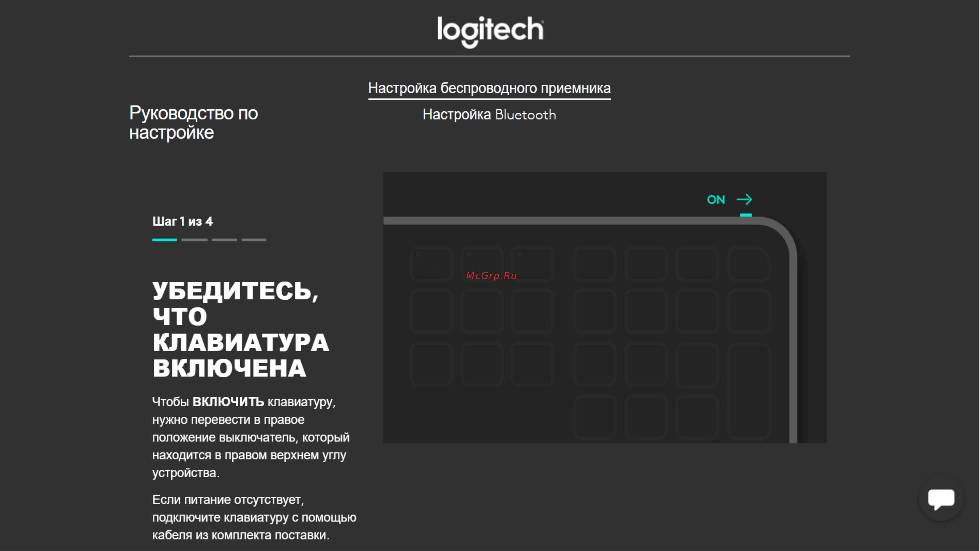Click the teal ON label in illustration
This screenshot has height=551, width=980.
716,200
